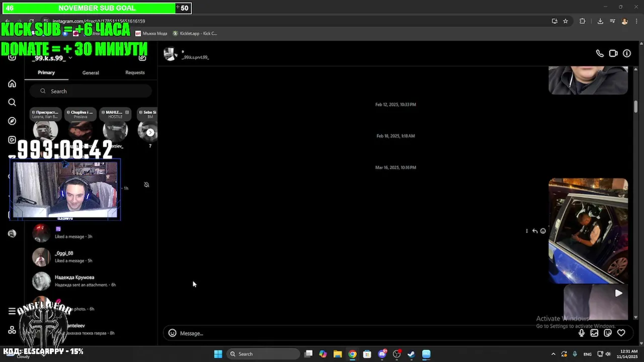Open the Надежда Крумова conversation
Screen dimensions: 644x362
tap(91, 281)
